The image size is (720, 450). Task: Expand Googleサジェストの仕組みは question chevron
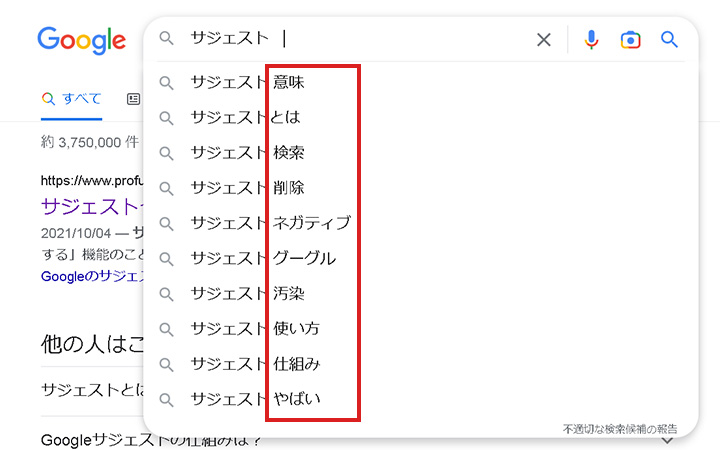668,441
